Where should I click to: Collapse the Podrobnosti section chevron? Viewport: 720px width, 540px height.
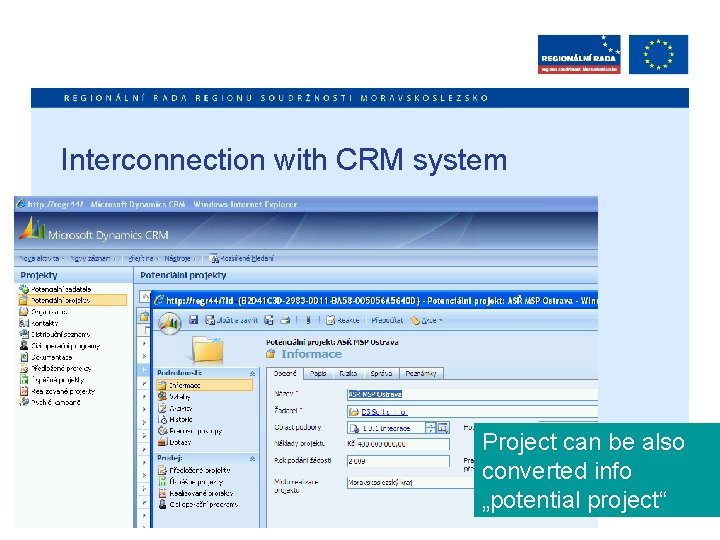(252, 373)
